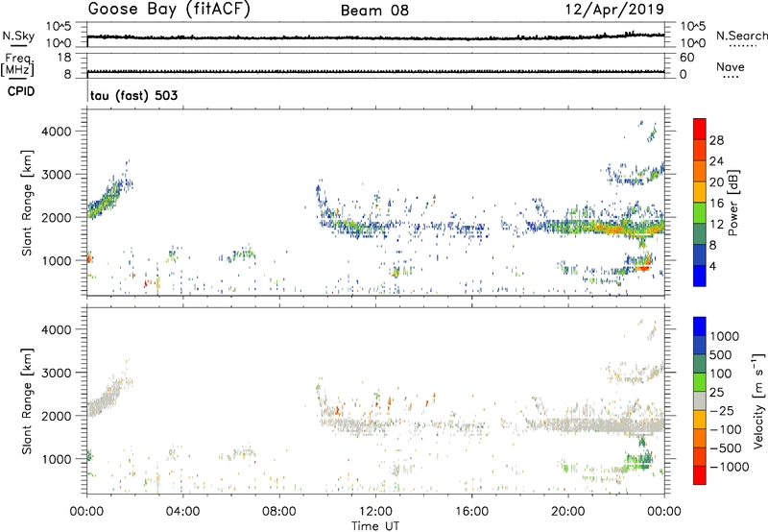Click the "−100" tick on the Velocity color bar
768x532 pixels.
tap(726, 429)
